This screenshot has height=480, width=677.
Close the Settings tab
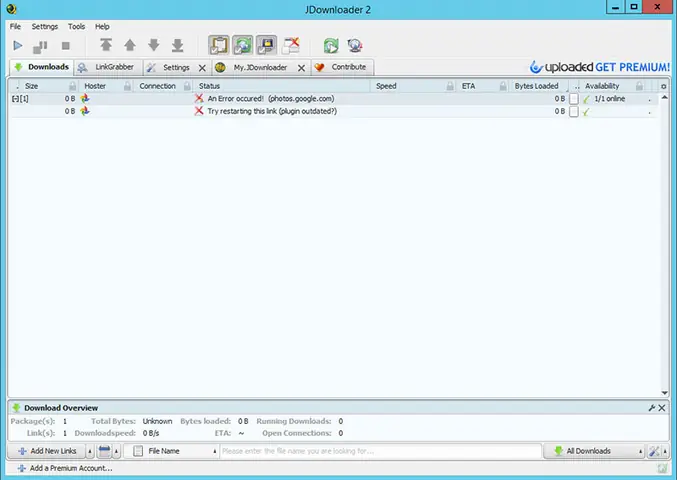(202, 68)
